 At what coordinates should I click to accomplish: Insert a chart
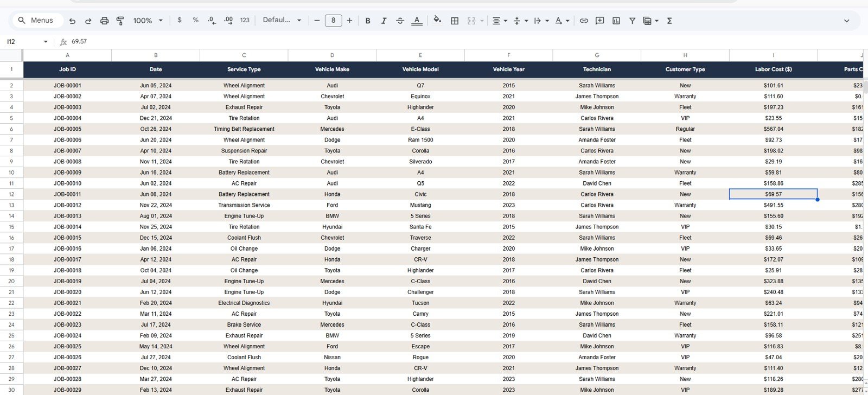tap(616, 21)
